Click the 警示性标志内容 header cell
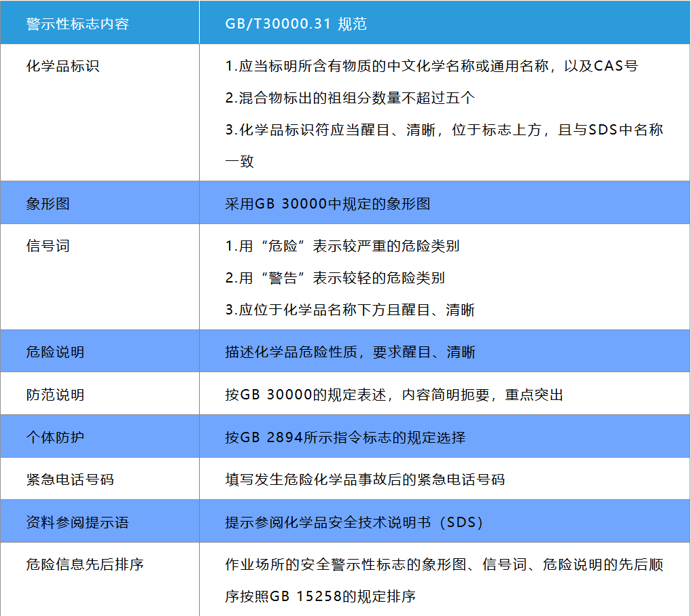This screenshot has width=691, height=616. pos(77,24)
